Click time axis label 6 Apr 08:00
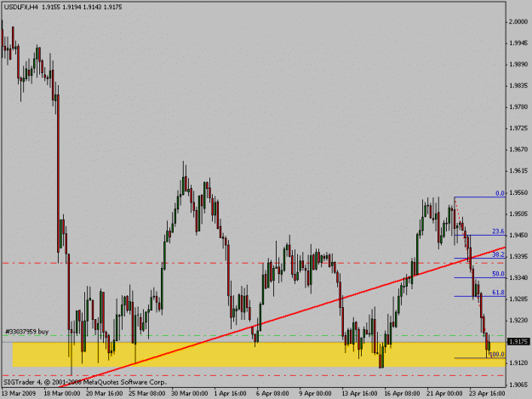532x399 pixels. 272,394
